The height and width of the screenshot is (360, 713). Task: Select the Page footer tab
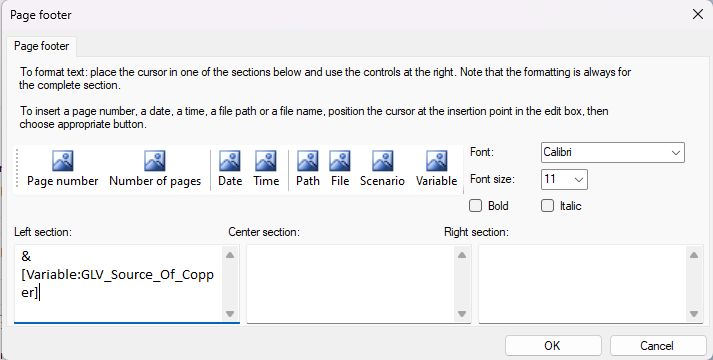click(41, 46)
